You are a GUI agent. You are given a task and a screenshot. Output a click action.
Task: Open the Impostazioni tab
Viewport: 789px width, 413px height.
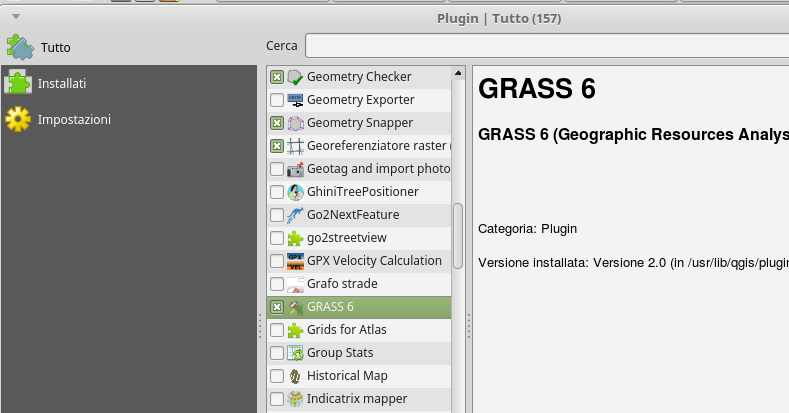[x=129, y=120]
